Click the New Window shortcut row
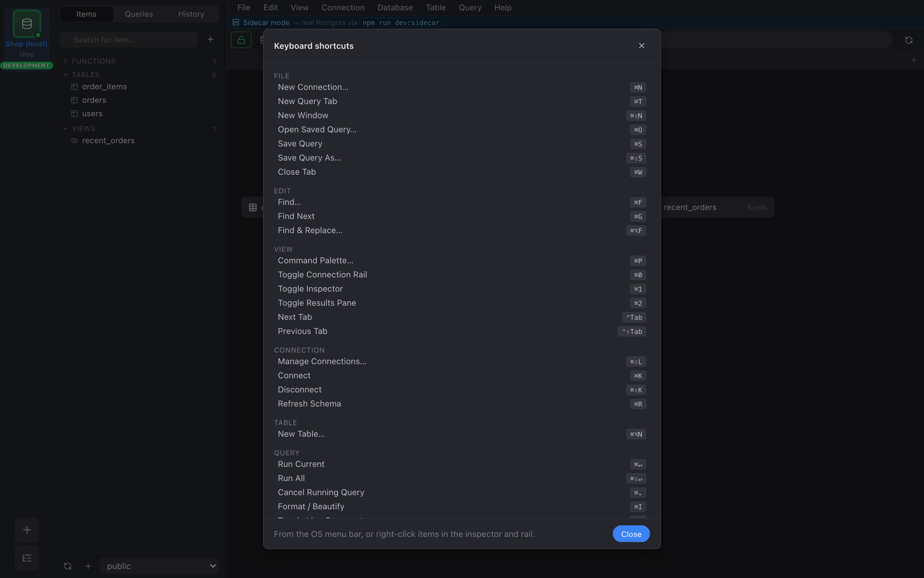The width and height of the screenshot is (924, 578). click(462, 116)
